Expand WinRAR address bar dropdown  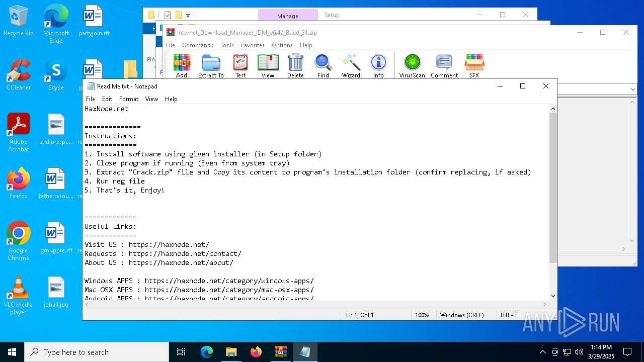click(x=633, y=89)
